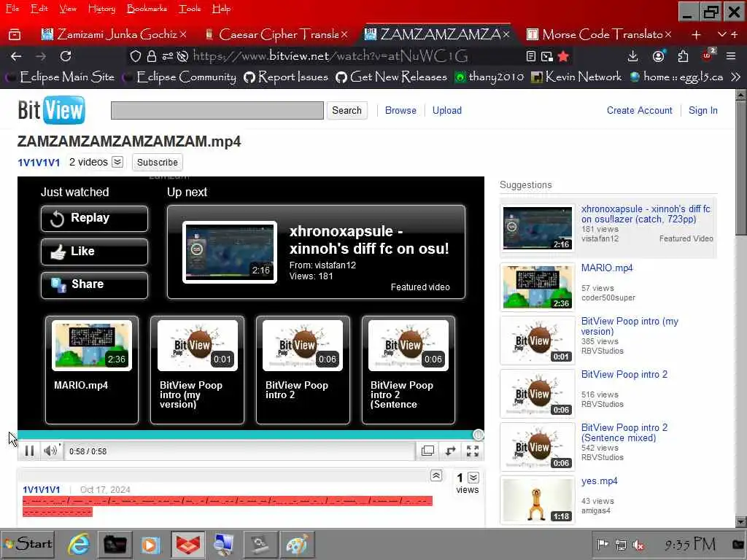Open the File menu
The width and height of the screenshot is (747, 560).
[12, 9]
